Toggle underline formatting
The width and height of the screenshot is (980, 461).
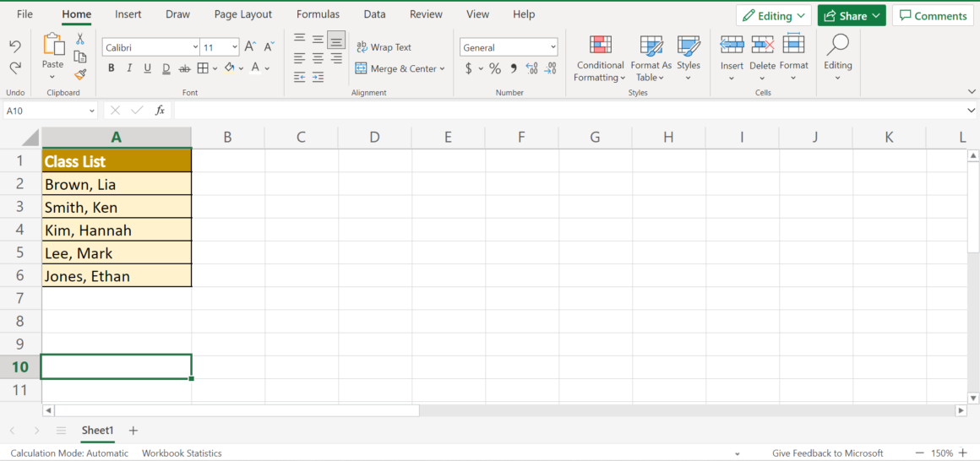point(148,68)
